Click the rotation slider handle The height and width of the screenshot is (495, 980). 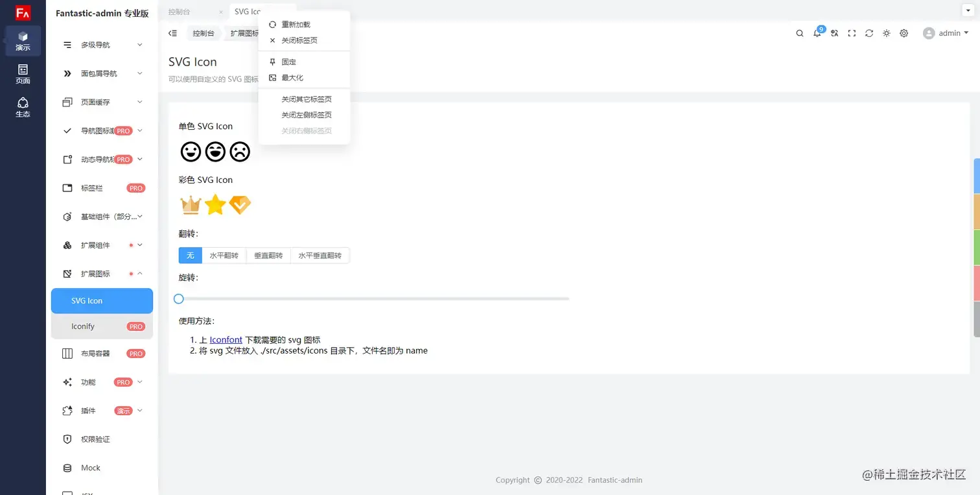[179, 298]
